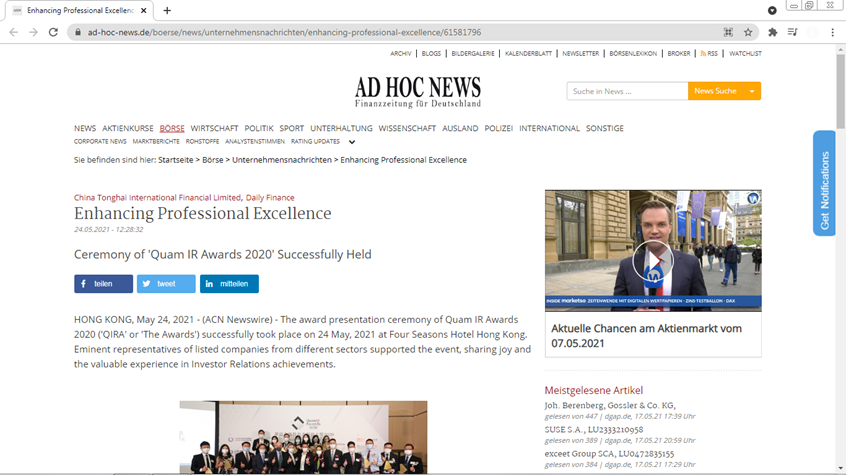
Task: Open ROHSTOFFE submenu link
Action: point(202,141)
